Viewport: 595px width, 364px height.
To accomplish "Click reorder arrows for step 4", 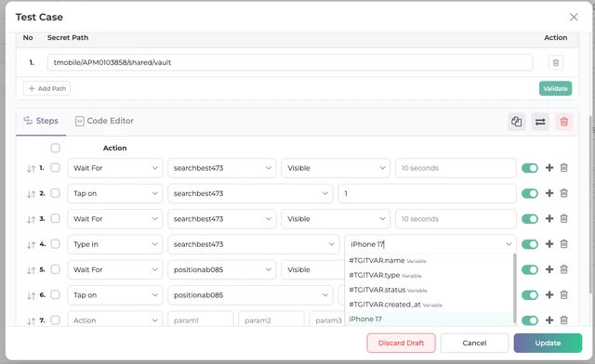I will (31, 245).
